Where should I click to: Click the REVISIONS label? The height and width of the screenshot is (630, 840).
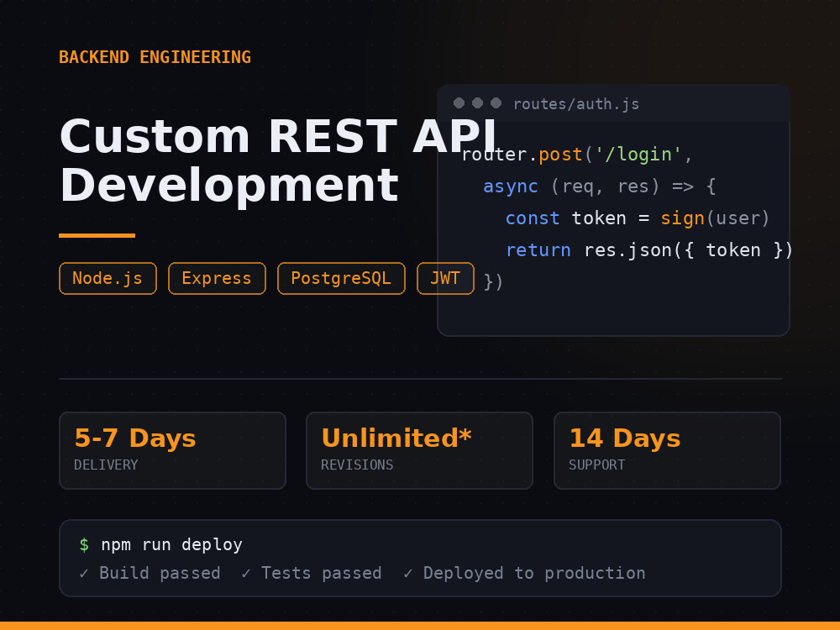[x=357, y=465]
